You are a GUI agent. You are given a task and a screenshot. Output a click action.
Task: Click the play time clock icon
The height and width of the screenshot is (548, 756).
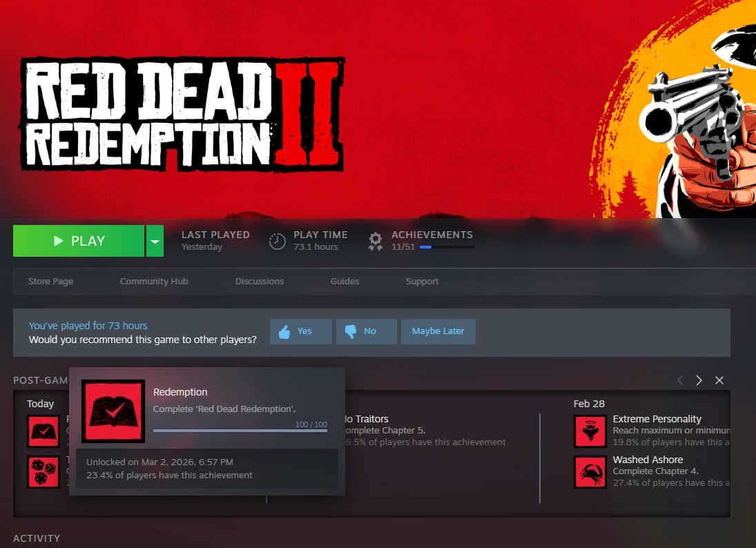click(x=278, y=241)
